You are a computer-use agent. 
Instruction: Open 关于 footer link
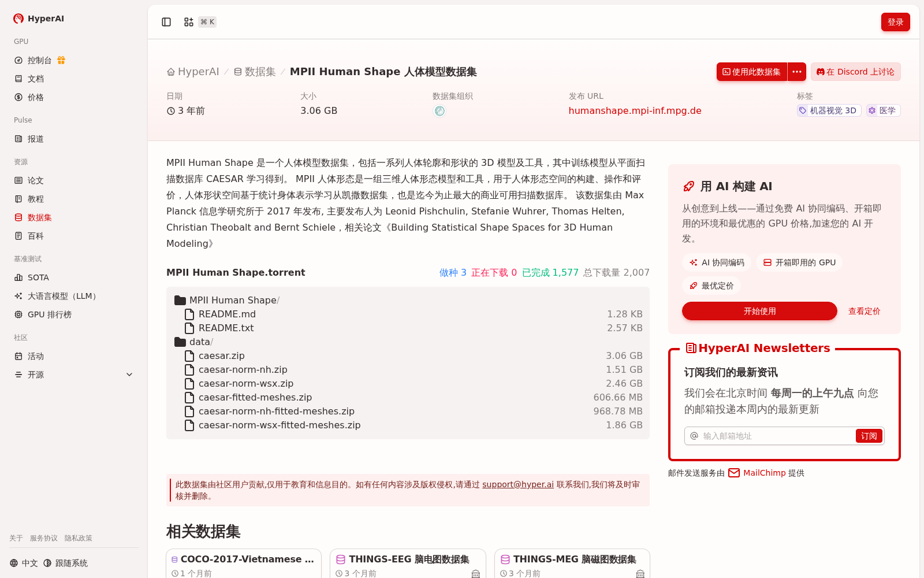click(16, 538)
